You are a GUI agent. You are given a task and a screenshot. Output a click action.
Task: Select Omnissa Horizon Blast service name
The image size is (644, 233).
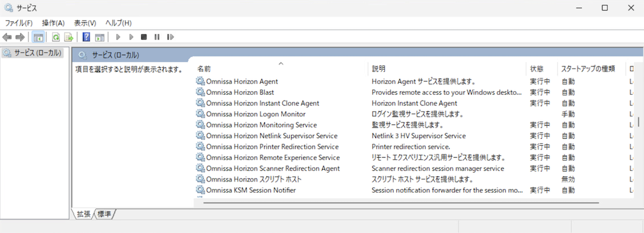pos(240,92)
